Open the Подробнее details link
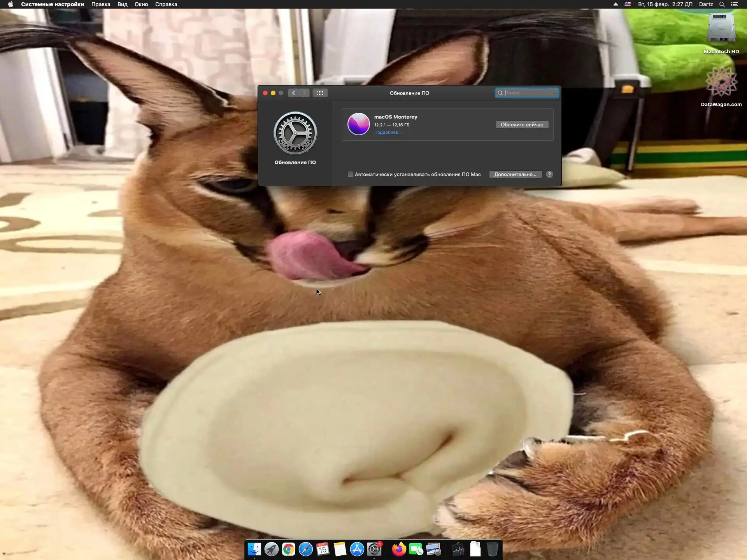Viewport: 747px width, 560px height. tap(388, 133)
